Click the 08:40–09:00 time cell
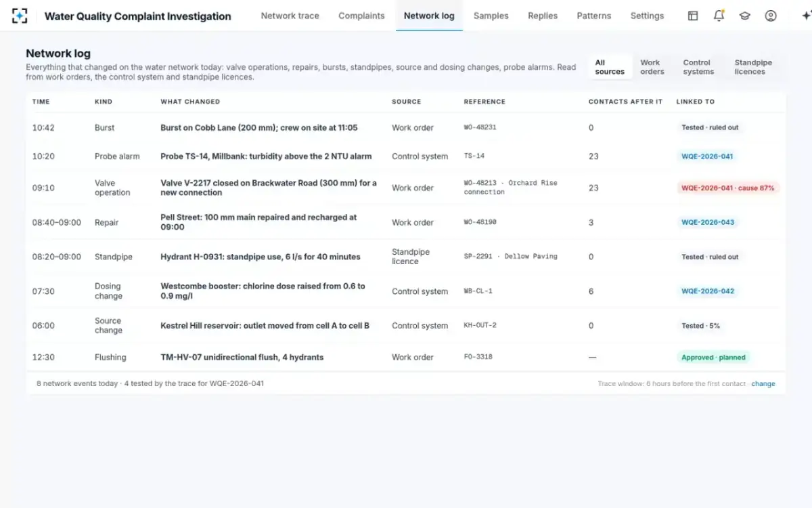The width and height of the screenshot is (812, 508). (57, 222)
